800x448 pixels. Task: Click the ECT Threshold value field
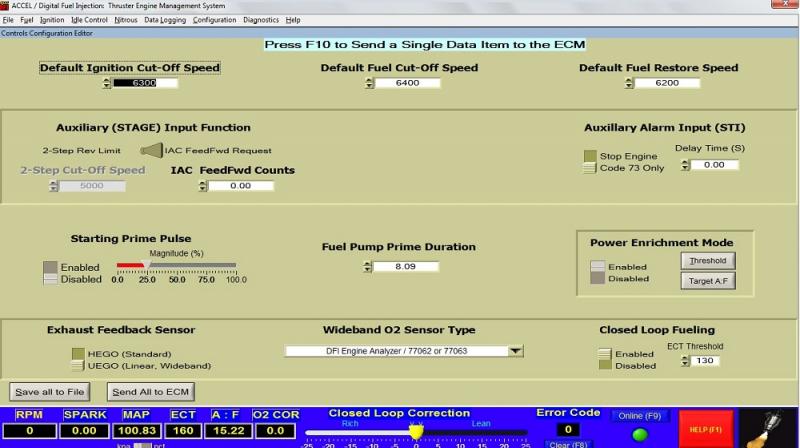point(705,361)
